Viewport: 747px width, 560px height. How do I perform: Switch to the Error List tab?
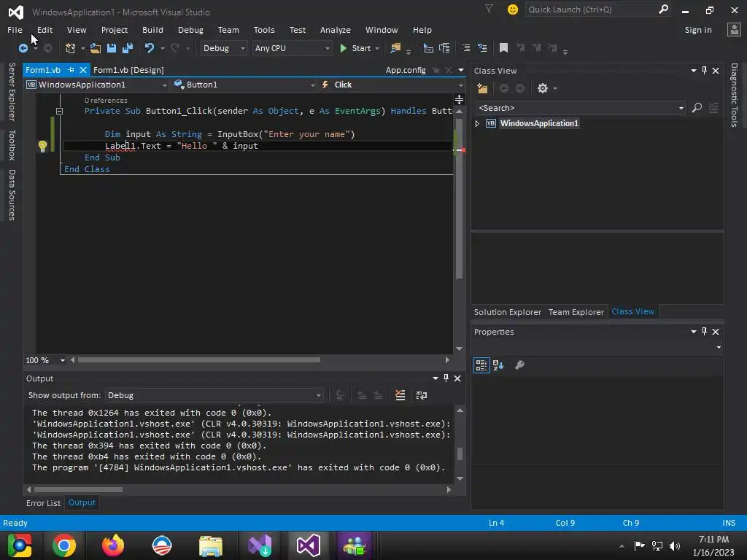43,503
